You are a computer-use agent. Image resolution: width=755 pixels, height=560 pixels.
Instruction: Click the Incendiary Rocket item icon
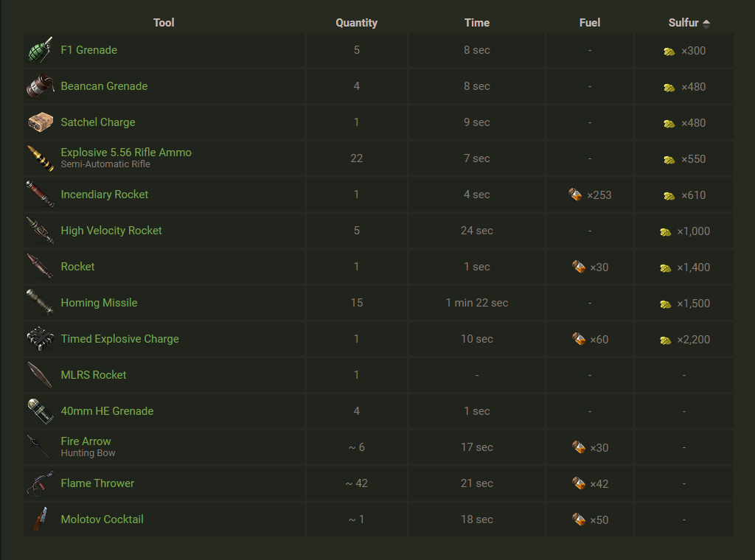click(x=40, y=195)
